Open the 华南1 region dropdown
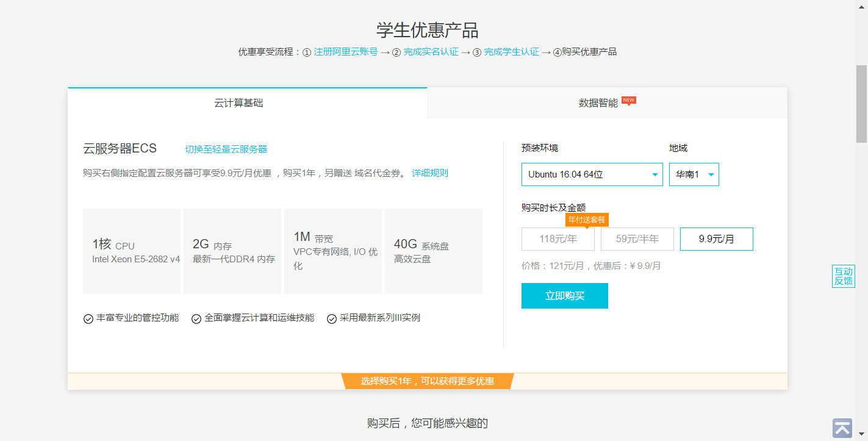The width and height of the screenshot is (868, 441). 694,174
